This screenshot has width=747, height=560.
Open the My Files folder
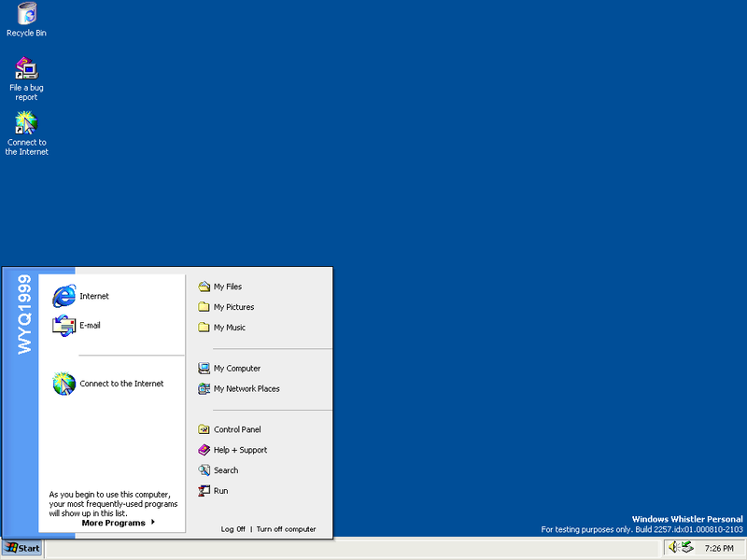click(x=227, y=287)
